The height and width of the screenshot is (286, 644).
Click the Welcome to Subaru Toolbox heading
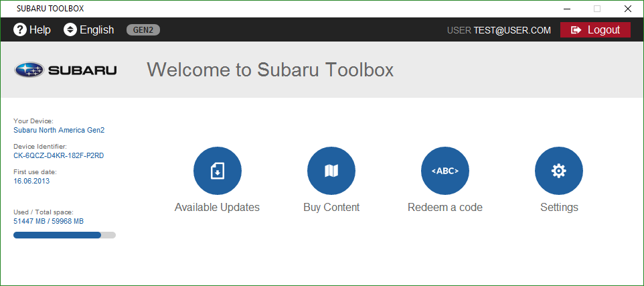[270, 70]
